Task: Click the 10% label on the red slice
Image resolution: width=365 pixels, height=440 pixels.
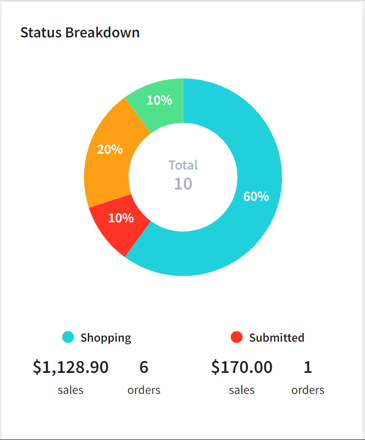Action: pos(121,218)
